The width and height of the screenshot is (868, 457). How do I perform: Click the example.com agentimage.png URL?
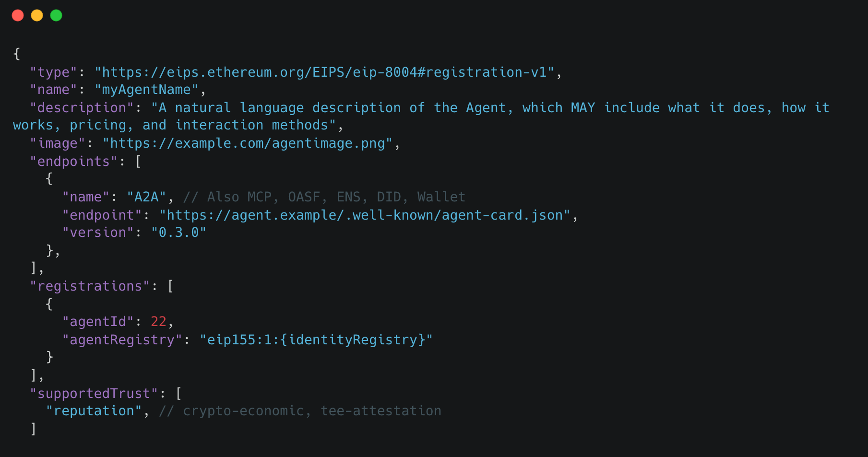(248, 143)
